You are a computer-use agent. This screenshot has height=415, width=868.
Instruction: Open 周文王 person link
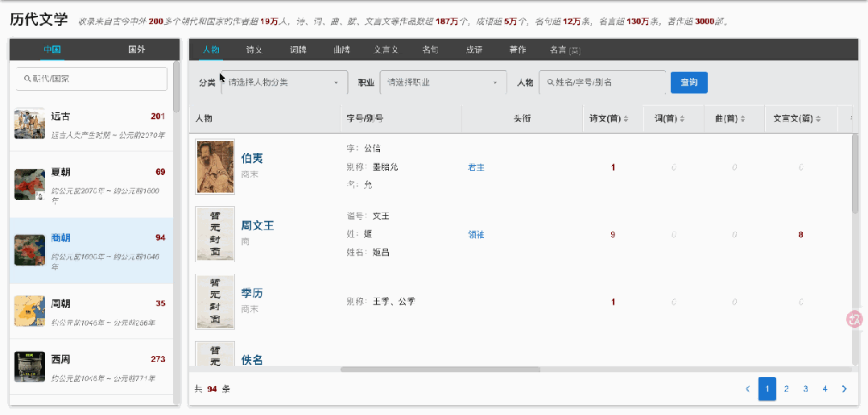(x=258, y=226)
